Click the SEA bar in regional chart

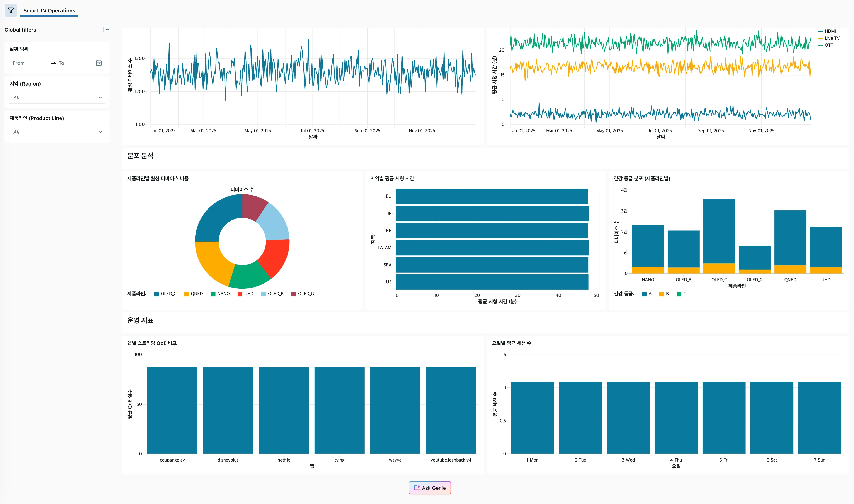(492, 265)
